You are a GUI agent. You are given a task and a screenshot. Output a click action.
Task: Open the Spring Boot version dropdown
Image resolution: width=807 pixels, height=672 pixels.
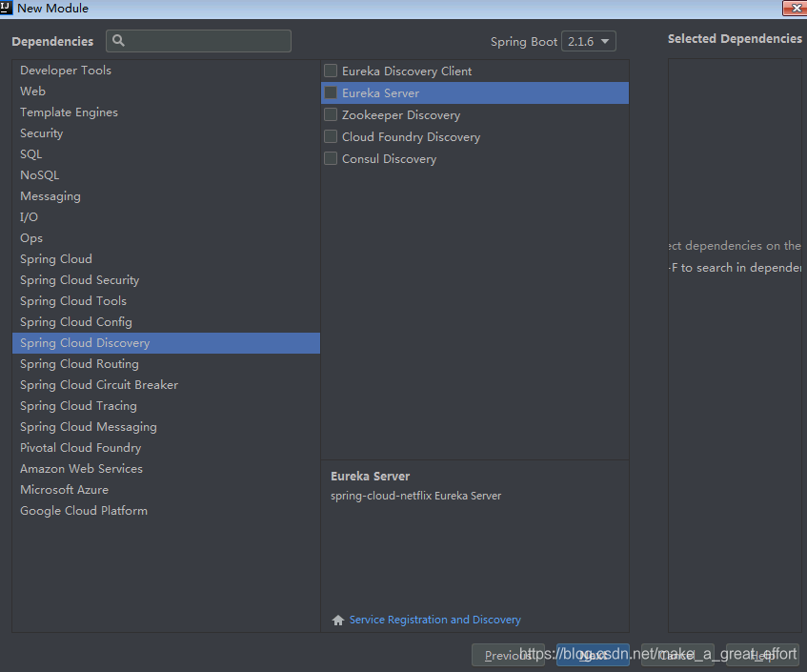[588, 41]
